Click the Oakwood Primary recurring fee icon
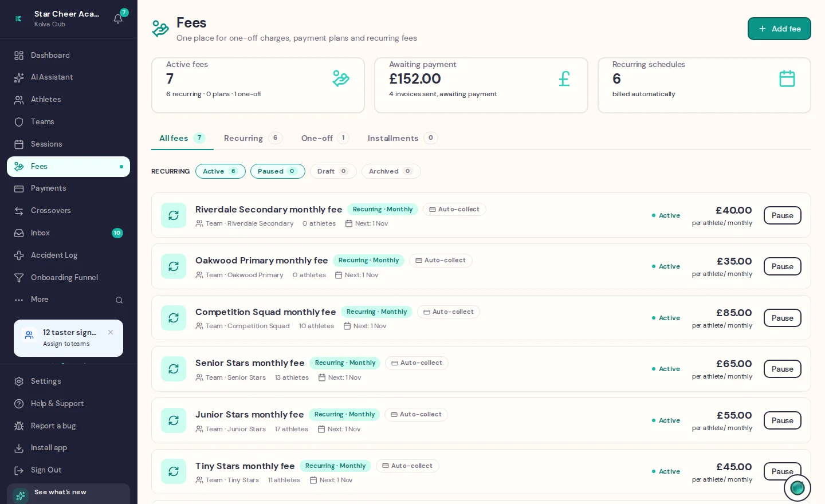This screenshot has width=825, height=504. click(x=174, y=266)
